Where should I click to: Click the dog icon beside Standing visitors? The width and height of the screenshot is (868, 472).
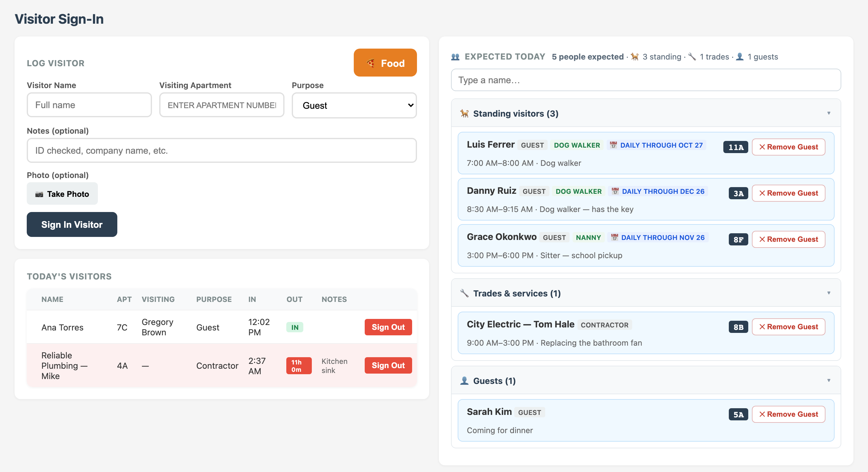464,114
